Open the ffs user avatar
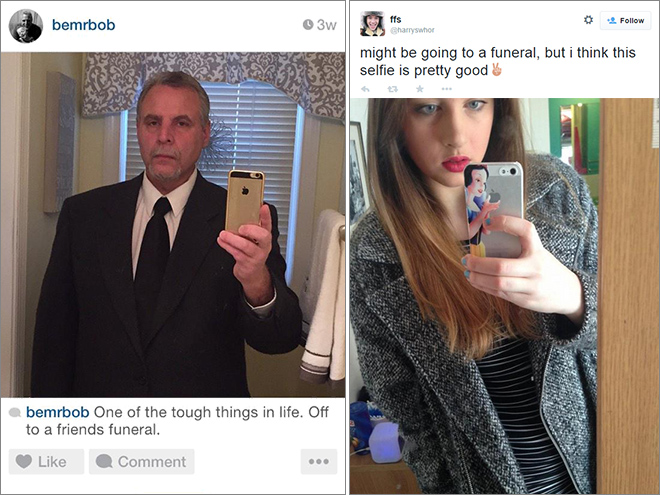The image size is (660, 495). coord(373,24)
